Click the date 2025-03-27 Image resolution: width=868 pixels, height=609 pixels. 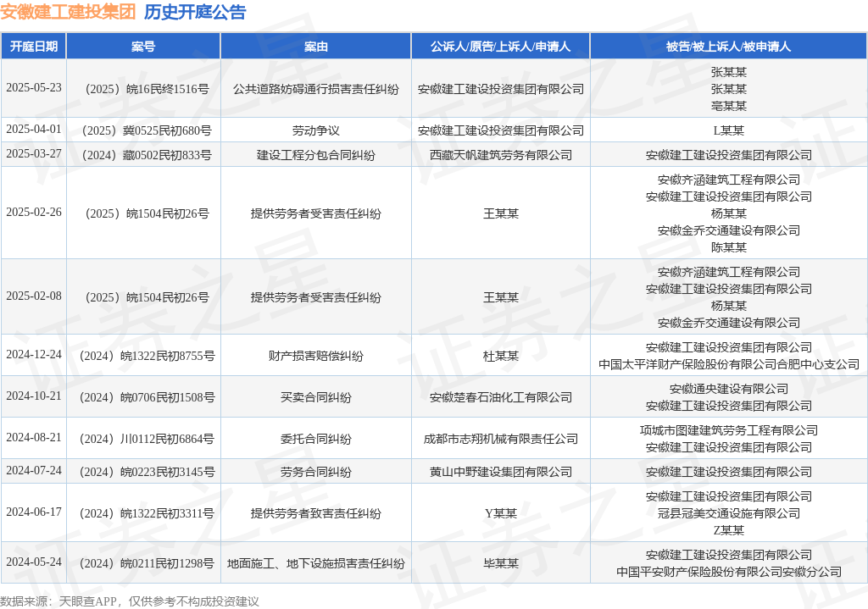coord(34,154)
